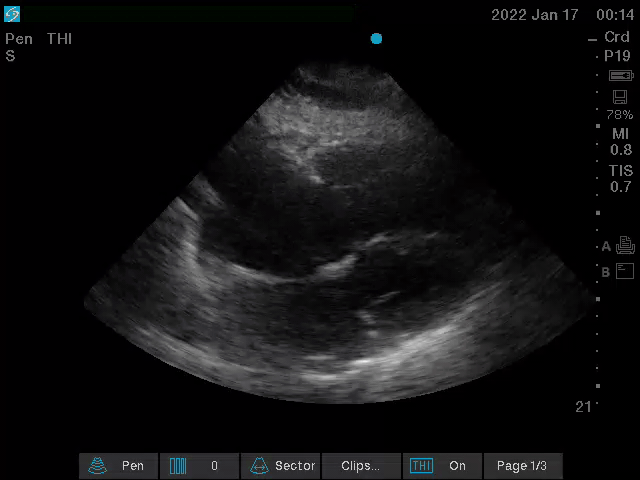Viewport: 640px width, 480px height.
Task: Click the P19 transducer label
Action: tap(617, 56)
